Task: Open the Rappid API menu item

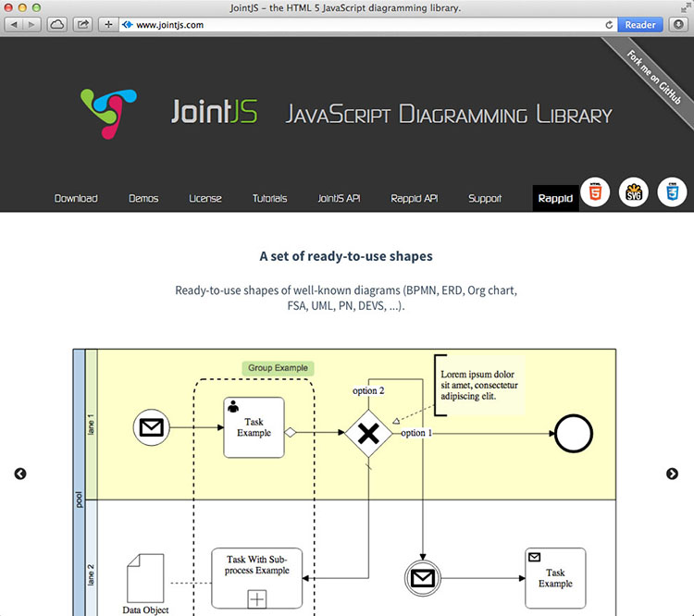Action: pos(415,198)
